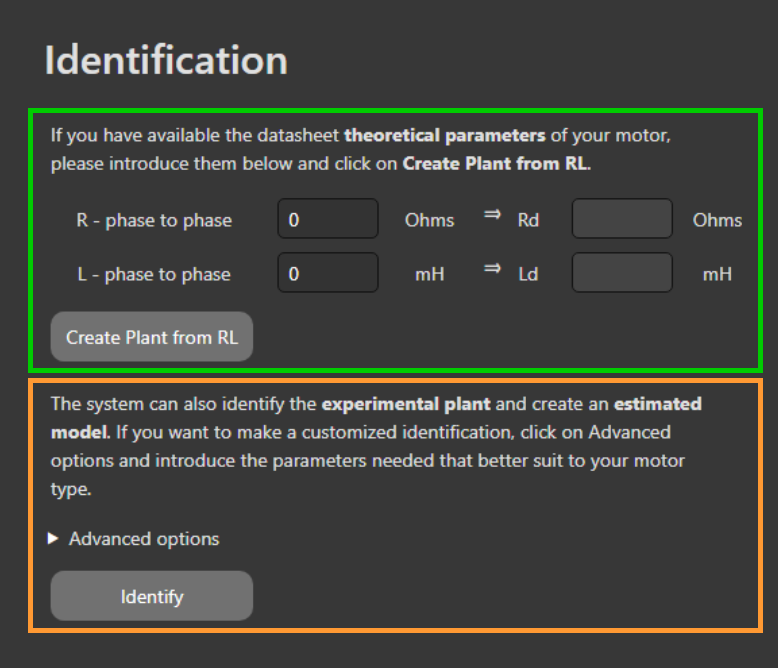
Task: Click the bold 'theoretical parameters' text
Action: [x=445, y=135]
